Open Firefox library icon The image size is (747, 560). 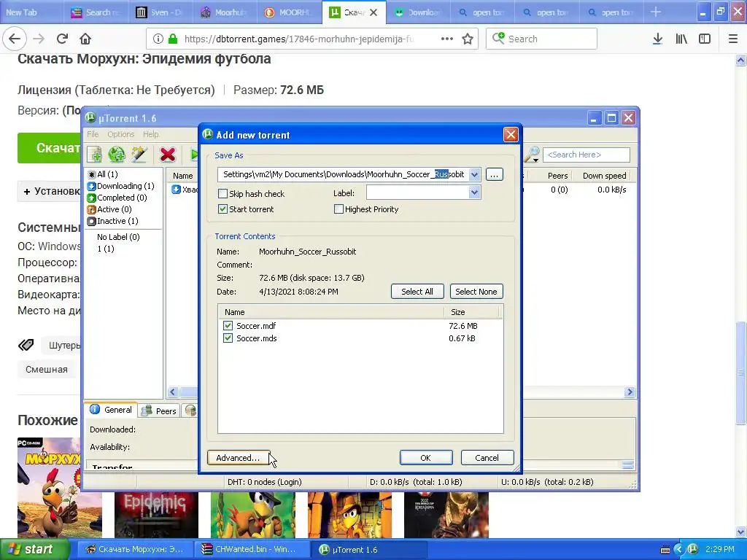pyautogui.click(x=681, y=39)
